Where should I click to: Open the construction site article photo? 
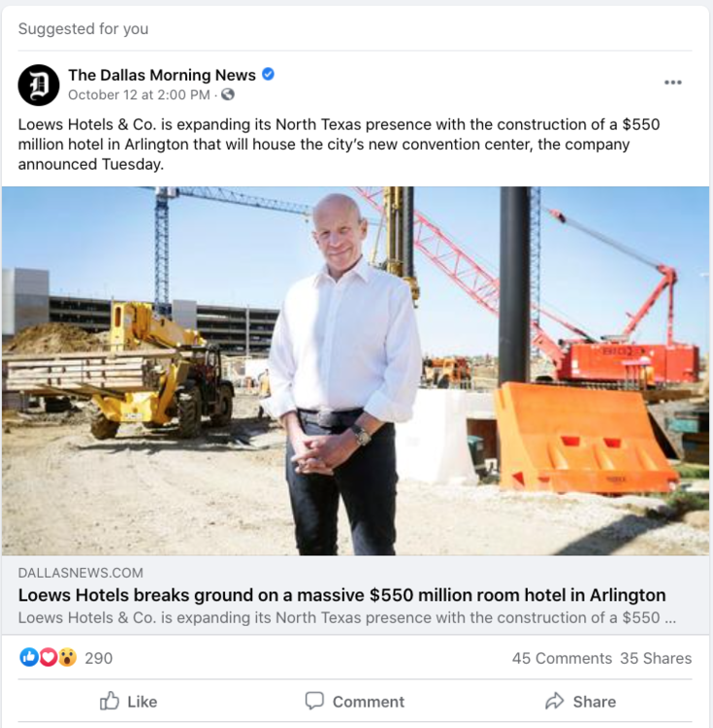[x=355, y=371]
